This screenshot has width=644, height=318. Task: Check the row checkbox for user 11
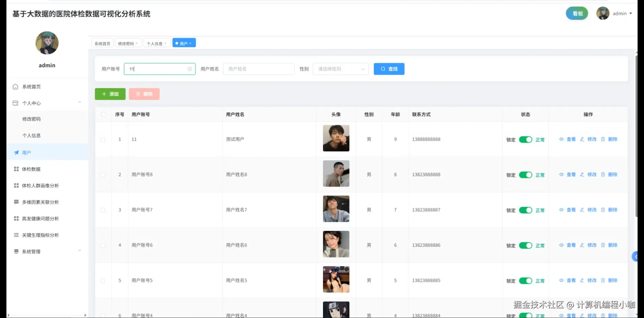[103, 140]
